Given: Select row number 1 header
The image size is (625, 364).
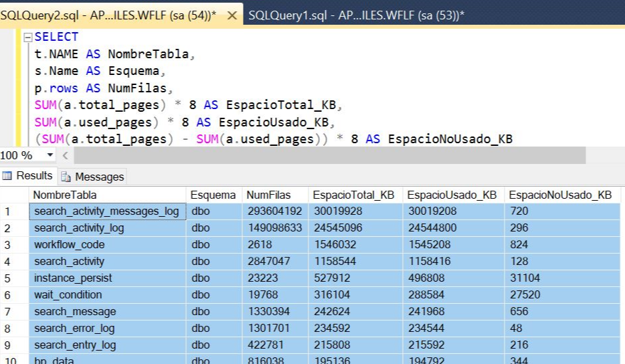Looking at the screenshot, I should [14, 211].
